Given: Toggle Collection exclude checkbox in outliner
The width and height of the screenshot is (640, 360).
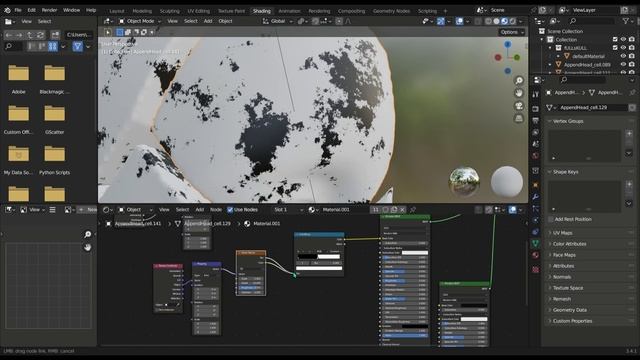Looking at the screenshot, I should coord(615,40).
